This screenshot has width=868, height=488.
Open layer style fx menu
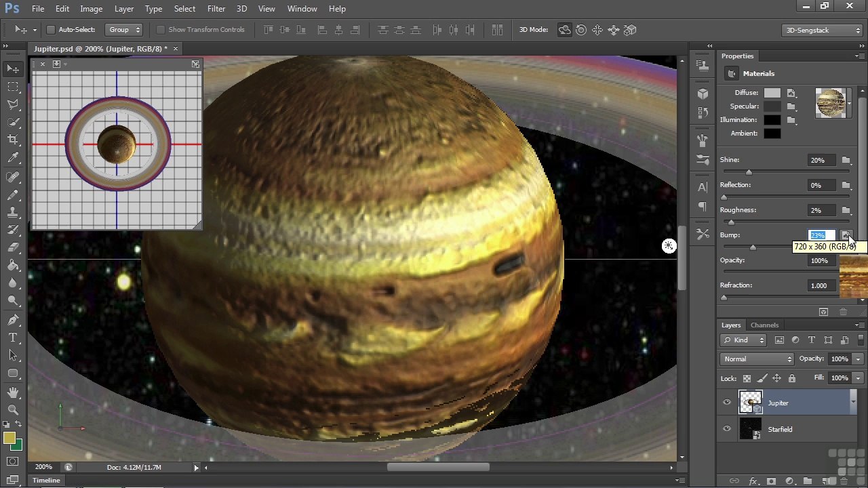coord(753,481)
